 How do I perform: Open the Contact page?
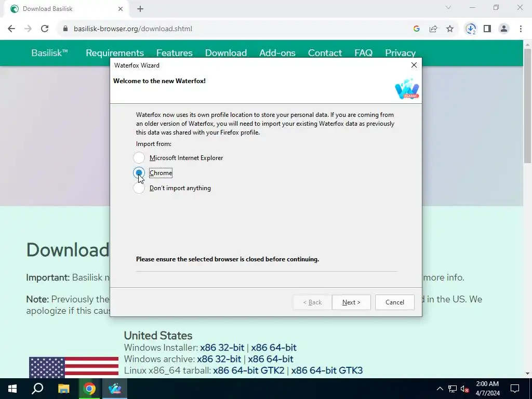click(325, 53)
